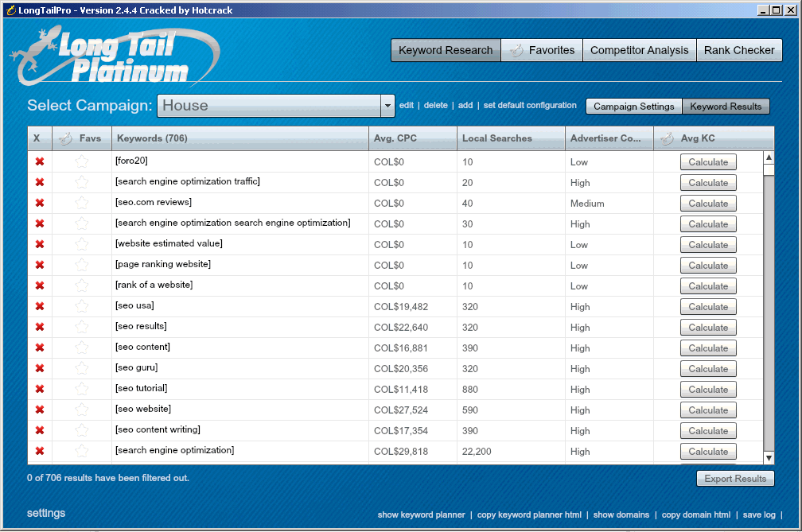The height and width of the screenshot is (532, 802).
Task: Sort by the Favs column header
Action: (x=82, y=138)
